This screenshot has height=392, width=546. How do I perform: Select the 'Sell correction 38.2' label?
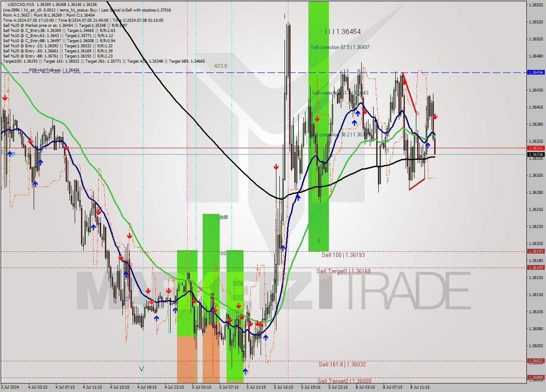pos(340,134)
